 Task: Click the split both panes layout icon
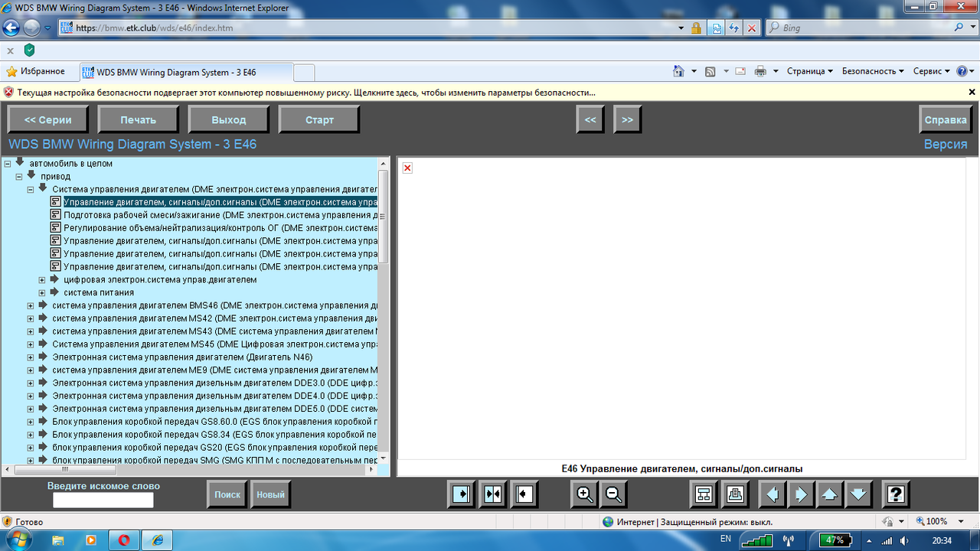pos(492,494)
